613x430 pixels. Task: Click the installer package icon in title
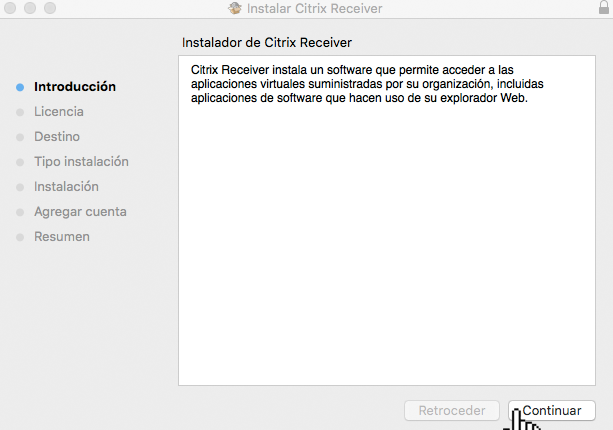click(235, 8)
